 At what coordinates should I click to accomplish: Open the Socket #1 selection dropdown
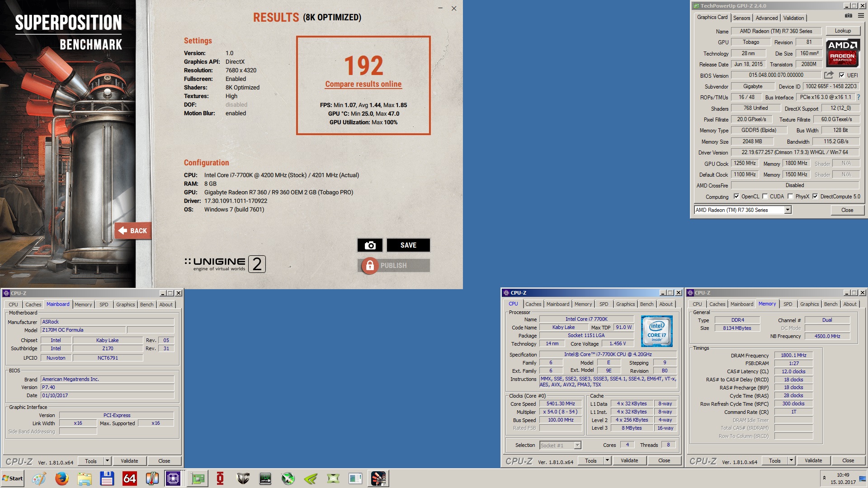(577, 446)
